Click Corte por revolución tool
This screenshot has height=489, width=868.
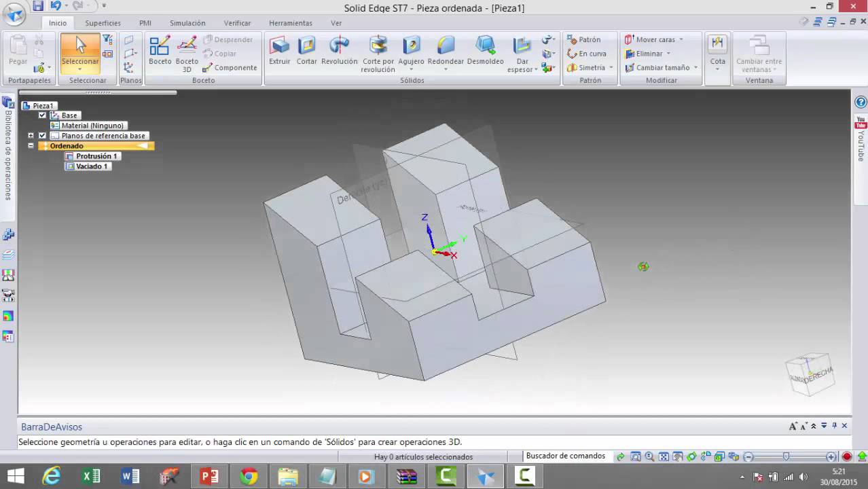click(x=378, y=54)
